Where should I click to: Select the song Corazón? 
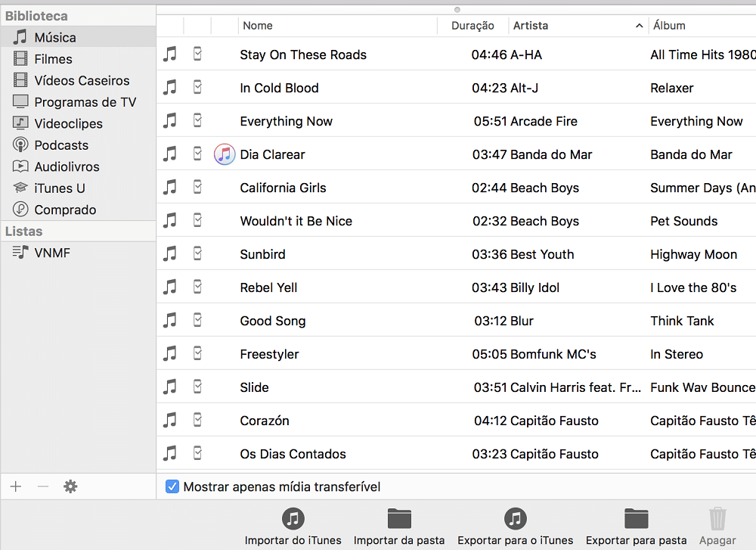point(265,421)
